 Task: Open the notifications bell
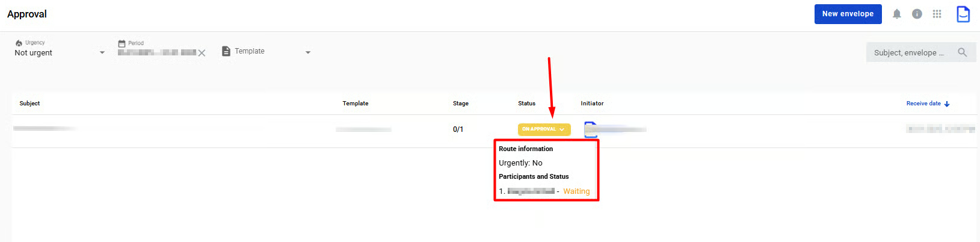(x=896, y=14)
